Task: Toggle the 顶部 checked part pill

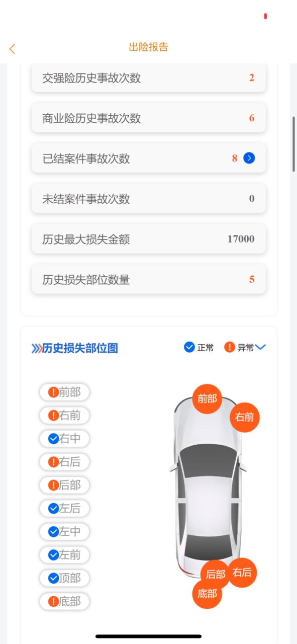Action: [x=64, y=578]
